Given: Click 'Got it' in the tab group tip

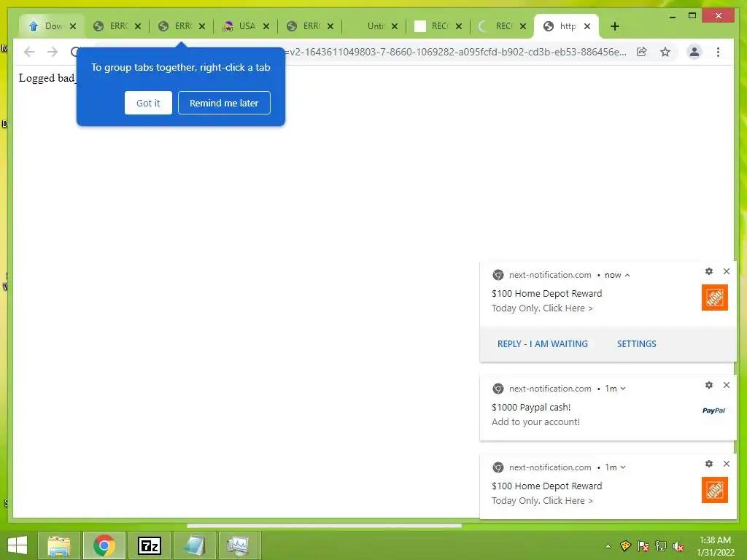Looking at the screenshot, I should click(148, 103).
